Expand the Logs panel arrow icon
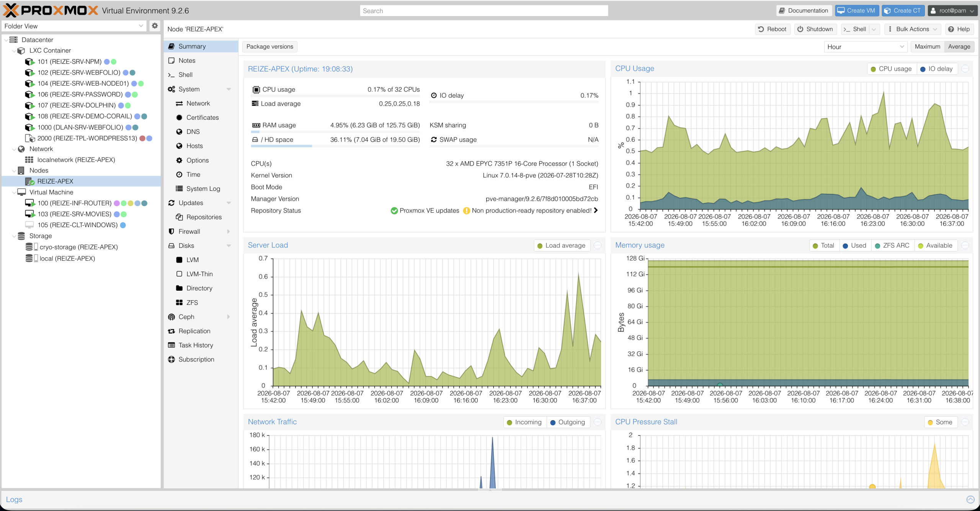This screenshot has height=511, width=980. (x=970, y=499)
